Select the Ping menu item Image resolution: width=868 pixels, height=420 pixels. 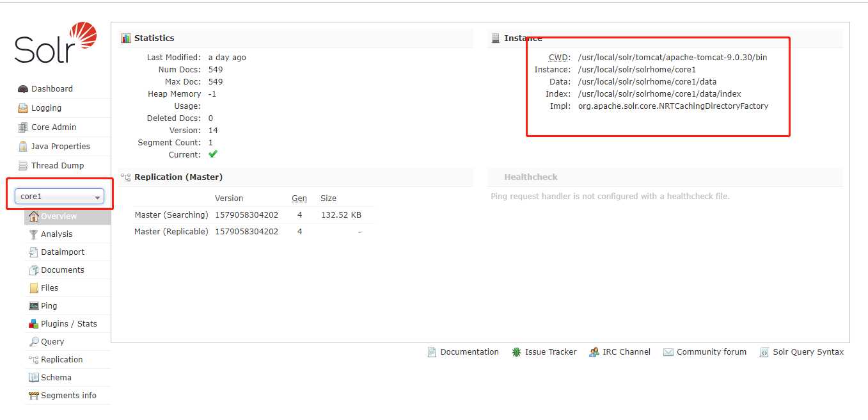pyautogui.click(x=49, y=306)
